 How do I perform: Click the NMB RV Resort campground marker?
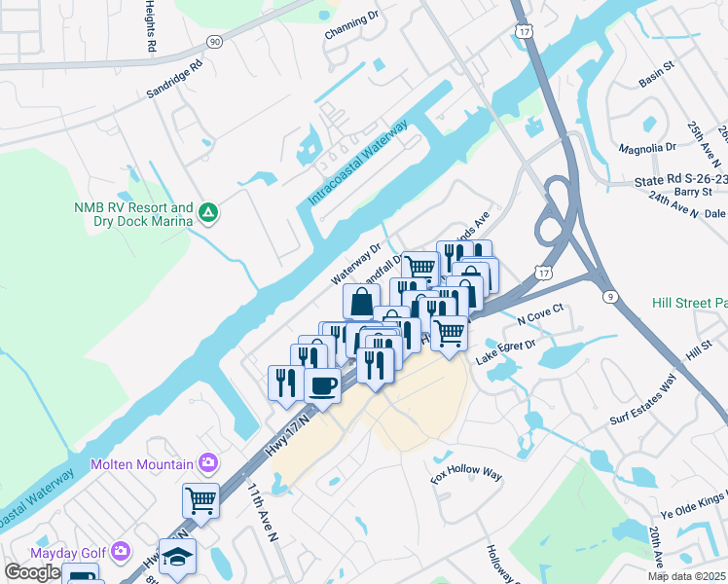click(x=208, y=213)
